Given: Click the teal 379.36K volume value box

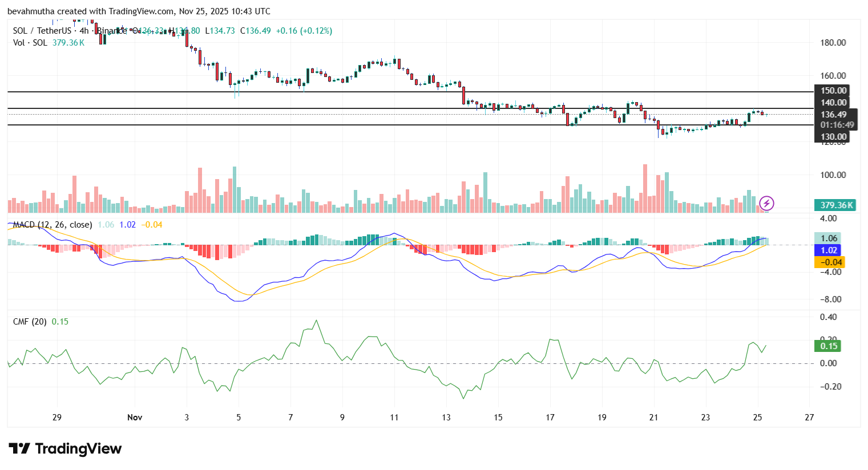Looking at the screenshot, I should click(x=835, y=204).
